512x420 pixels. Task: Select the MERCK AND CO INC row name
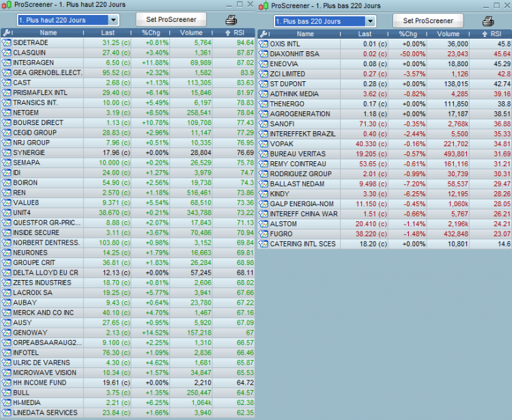44,313
